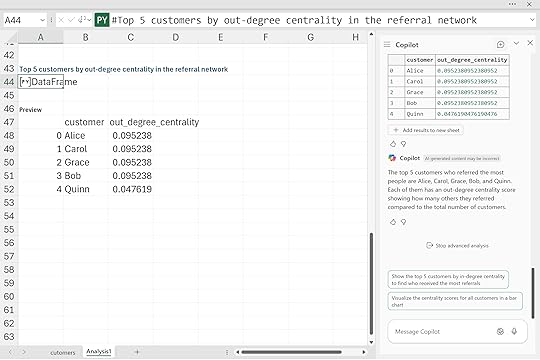
Task: Click Python object icon in cell A44
Action: pos(25,82)
